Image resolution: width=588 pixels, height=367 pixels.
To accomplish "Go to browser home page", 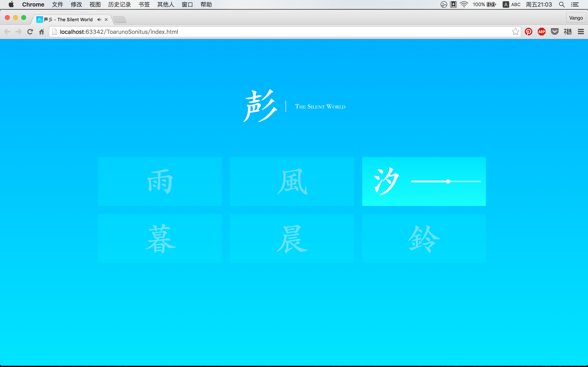I will 42,32.
